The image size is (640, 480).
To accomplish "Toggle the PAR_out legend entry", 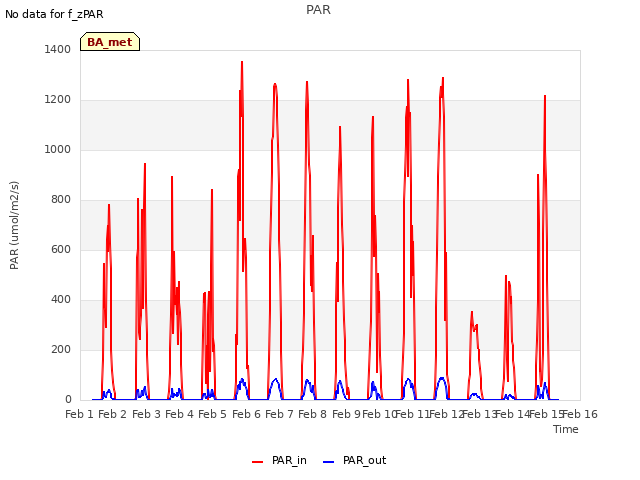I will (354, 461).
